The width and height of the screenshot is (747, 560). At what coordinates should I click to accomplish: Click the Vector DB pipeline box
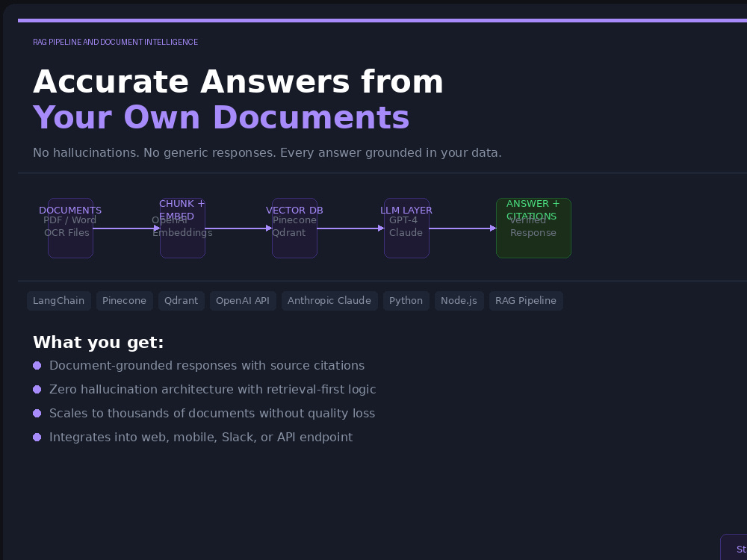click(x=294, y=228)
